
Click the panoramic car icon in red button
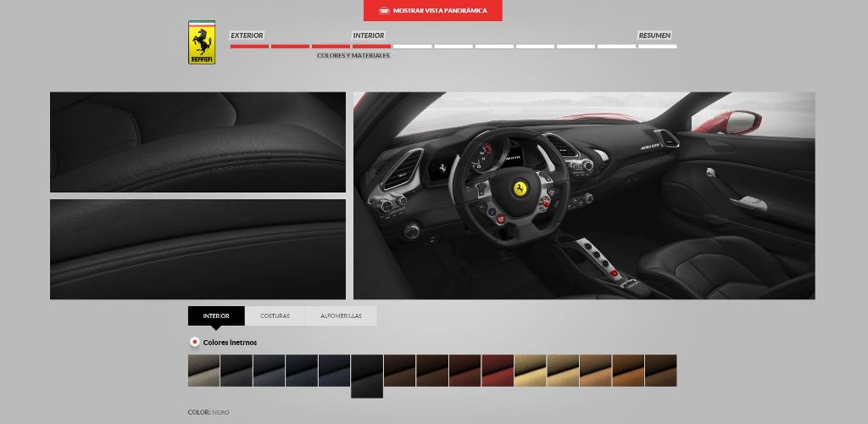coord(384,11)
